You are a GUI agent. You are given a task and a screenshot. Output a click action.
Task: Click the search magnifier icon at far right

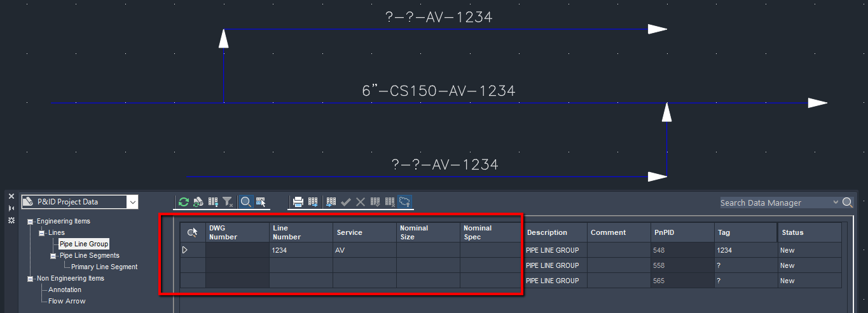(x=847, y=203)
